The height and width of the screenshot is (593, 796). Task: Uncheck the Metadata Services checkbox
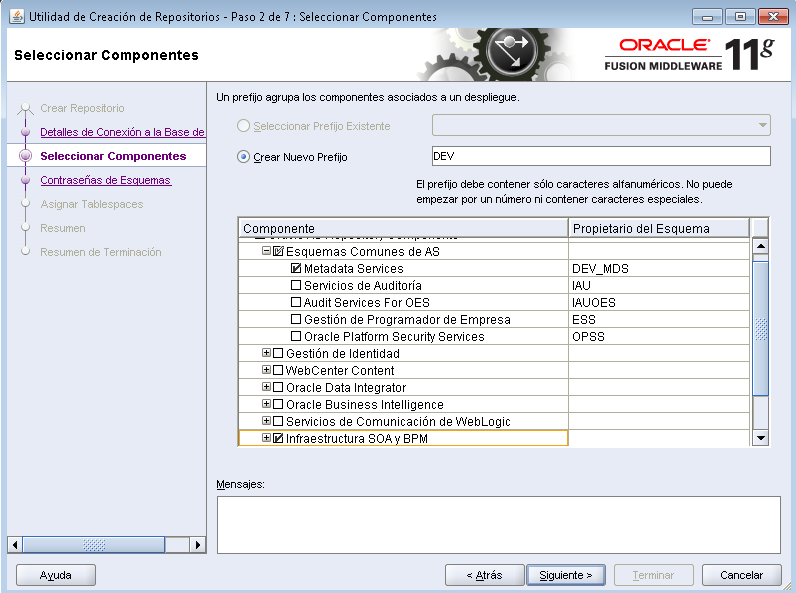pos(296,268)
